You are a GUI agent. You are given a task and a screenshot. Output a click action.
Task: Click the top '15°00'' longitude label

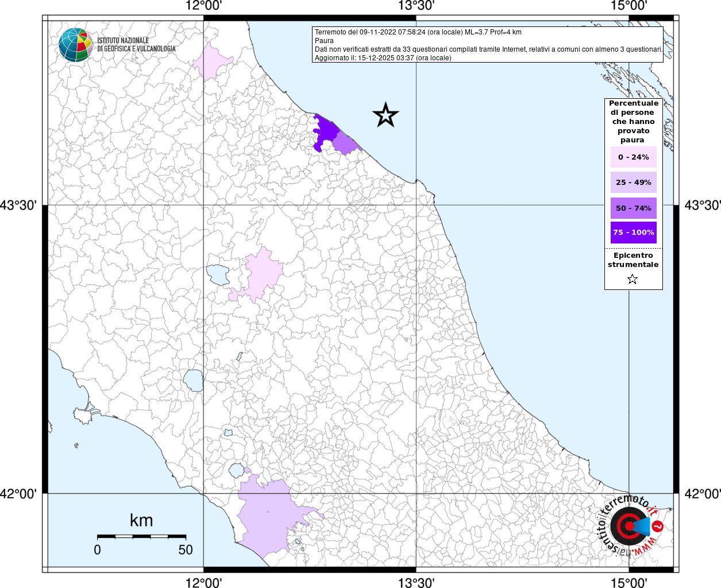click(629, 6)
